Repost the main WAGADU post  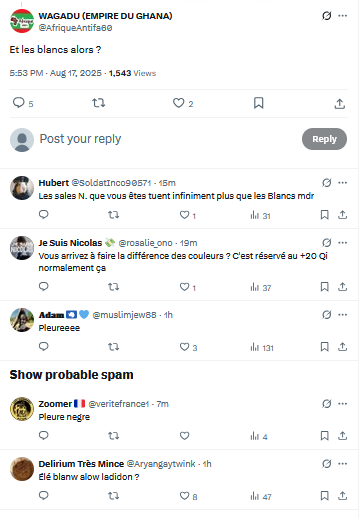tap(99, 103)
